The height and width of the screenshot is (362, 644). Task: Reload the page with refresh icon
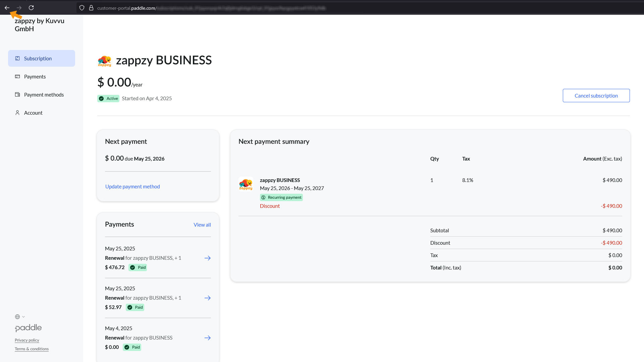31,8
